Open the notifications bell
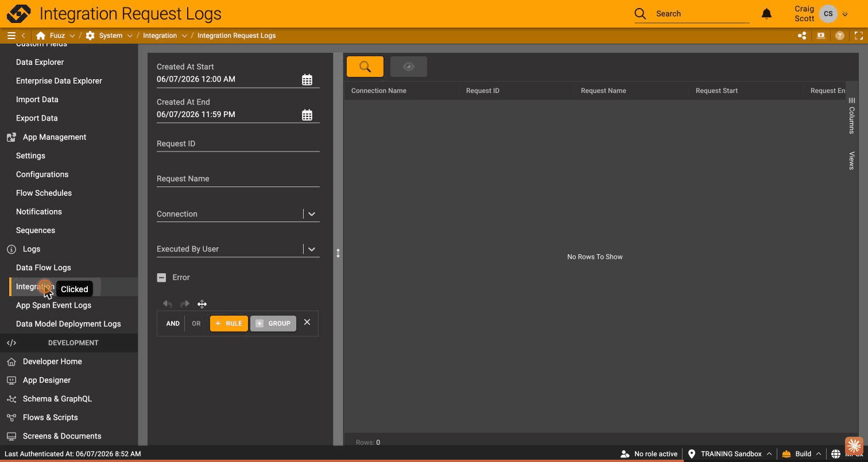The width and height of the screenshot is (868, 462). pyautogui.click(x=766, y=14)
